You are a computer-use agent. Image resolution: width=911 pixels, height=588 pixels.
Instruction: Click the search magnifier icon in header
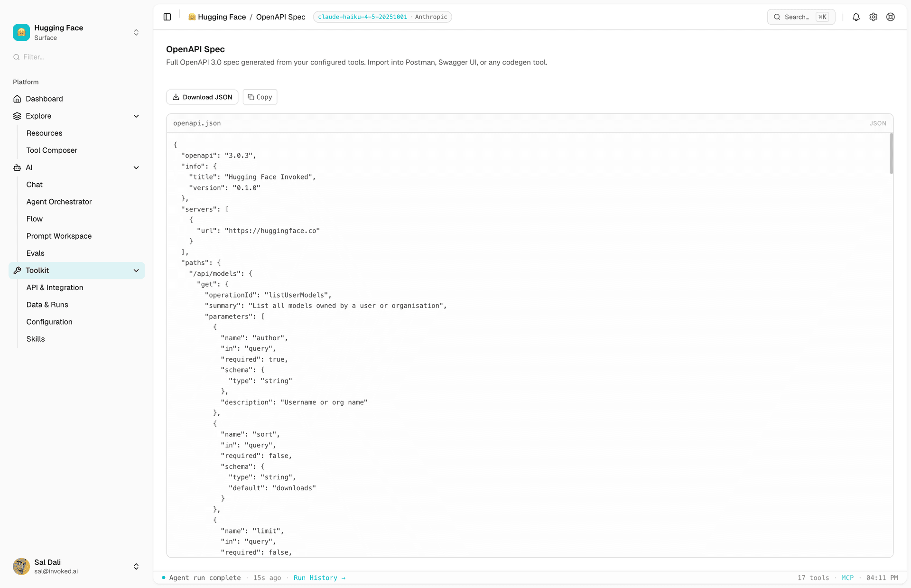[777, 17]
